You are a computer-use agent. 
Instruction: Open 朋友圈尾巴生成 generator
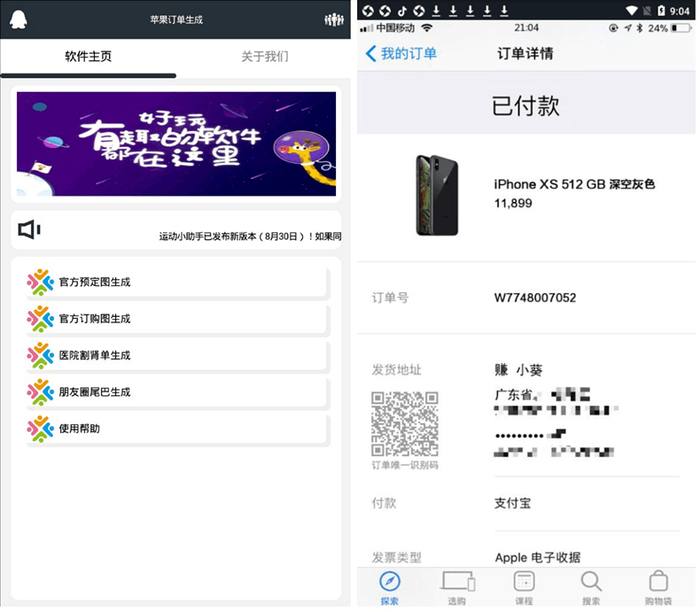coord(177,391)
